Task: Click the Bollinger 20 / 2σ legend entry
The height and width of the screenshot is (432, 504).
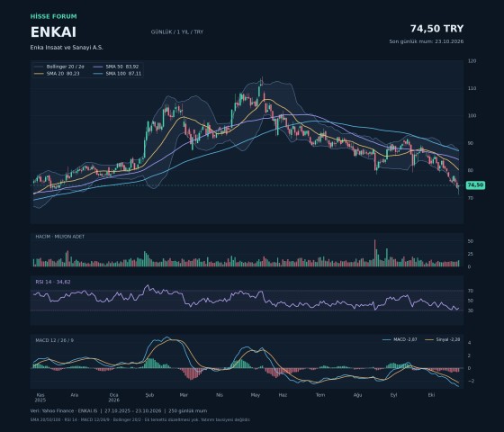Action: pos(59,67)
